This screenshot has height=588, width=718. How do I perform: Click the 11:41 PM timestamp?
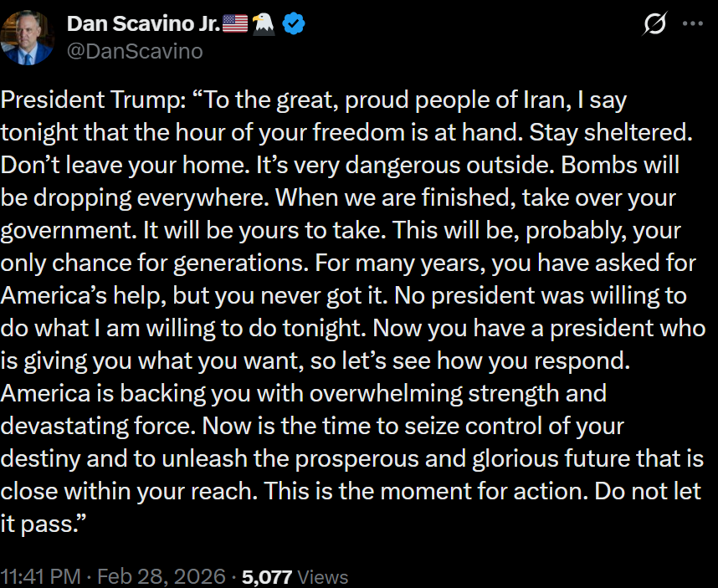tap(41, 576)
